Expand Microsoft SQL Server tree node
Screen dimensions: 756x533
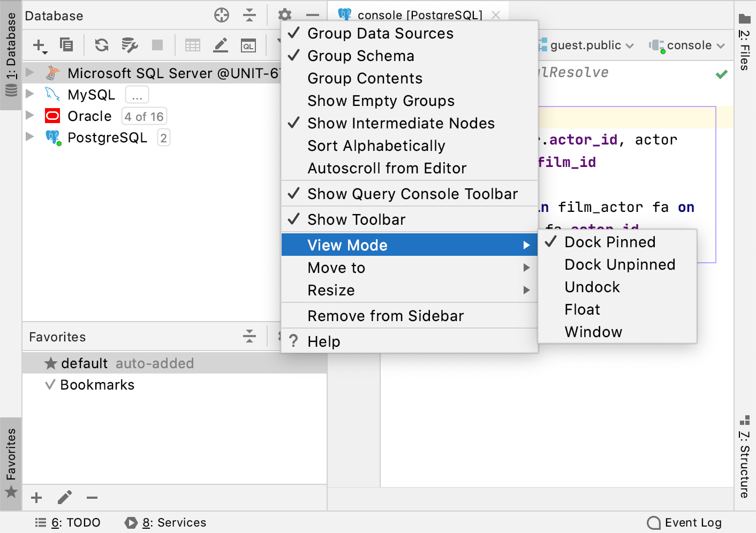click(x=30, y=72)
